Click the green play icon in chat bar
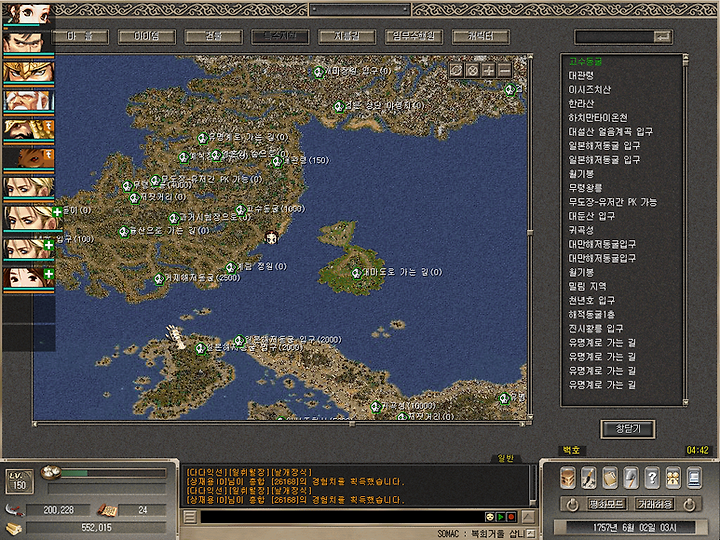This screenshot has height=540, width=720. (x=501, y=517)
